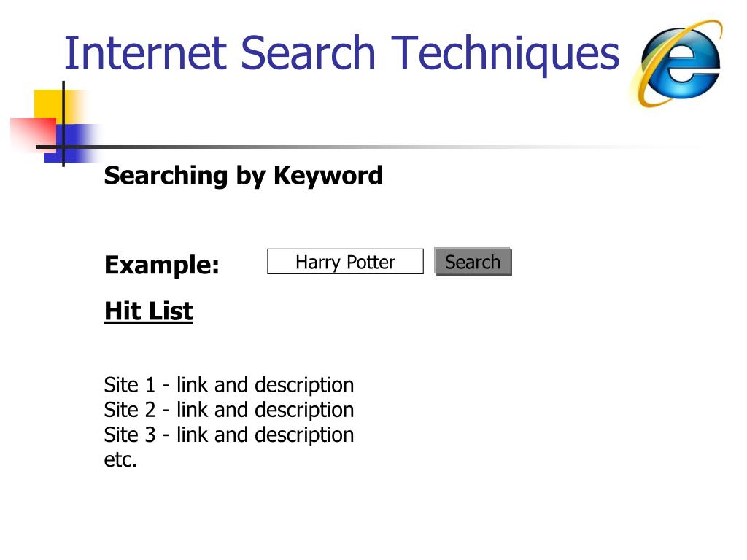Click the Internet Explorer logo icon
The height and width of the screenshot is (560, 747).
pyautogui.click(x=678, y=63)
